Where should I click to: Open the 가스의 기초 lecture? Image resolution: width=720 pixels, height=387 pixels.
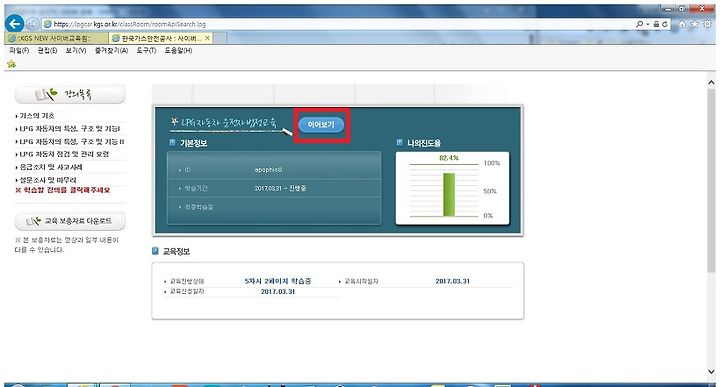pyautogui.click(x=37, y=116)
